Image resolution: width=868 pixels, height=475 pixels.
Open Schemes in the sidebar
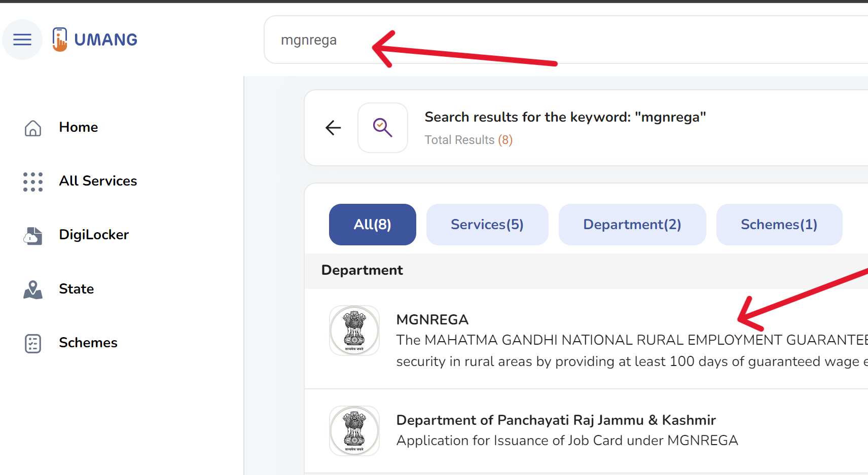88,343
